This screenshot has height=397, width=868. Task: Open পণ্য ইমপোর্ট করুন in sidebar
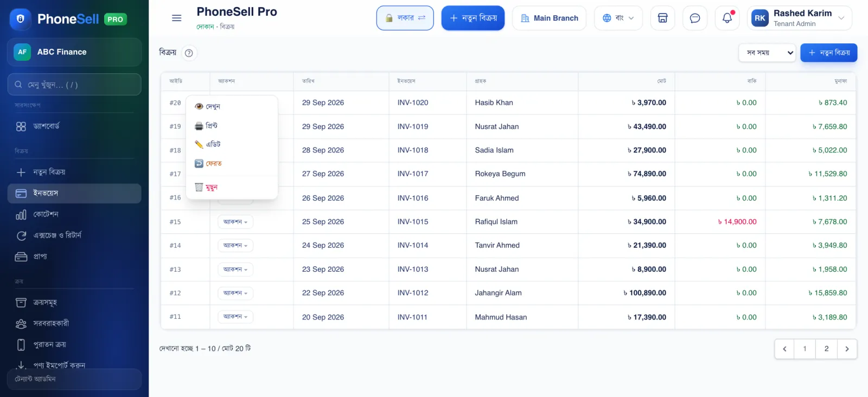(74, 365)
